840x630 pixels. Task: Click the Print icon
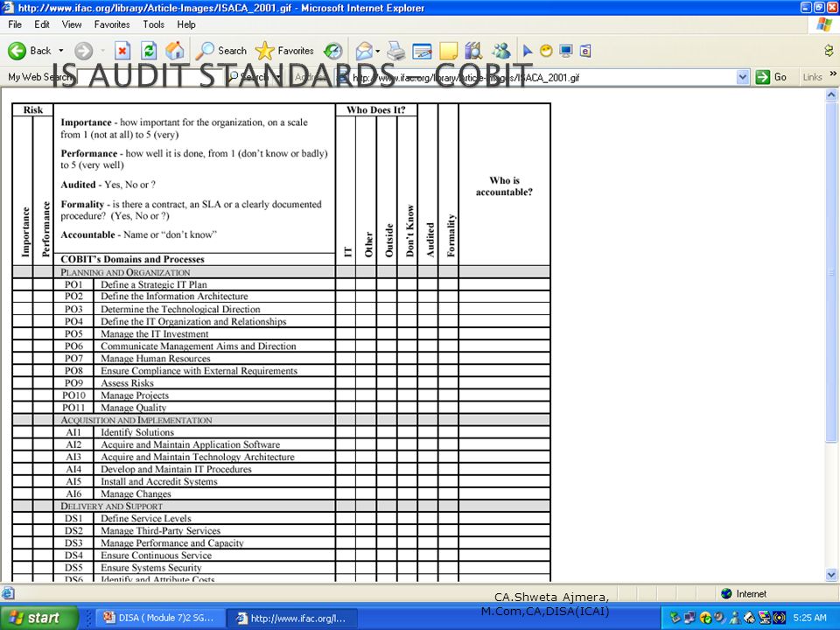coord(396,51)
